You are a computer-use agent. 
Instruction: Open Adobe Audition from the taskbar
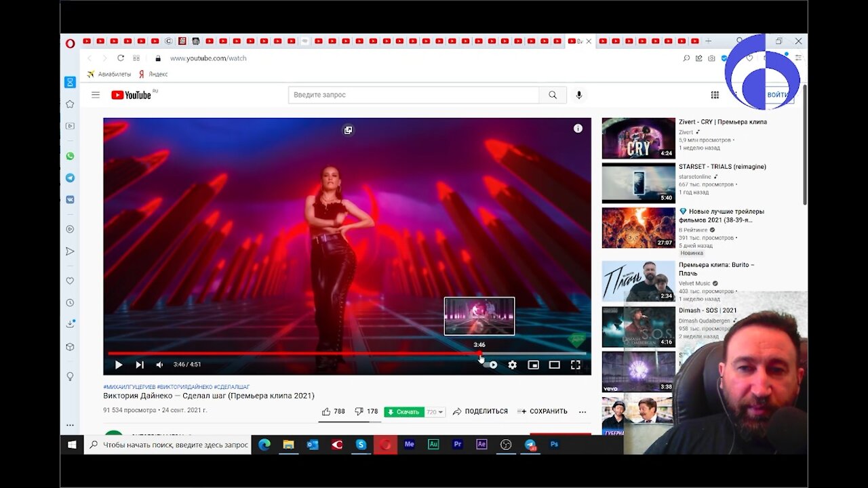coord(433,445)
